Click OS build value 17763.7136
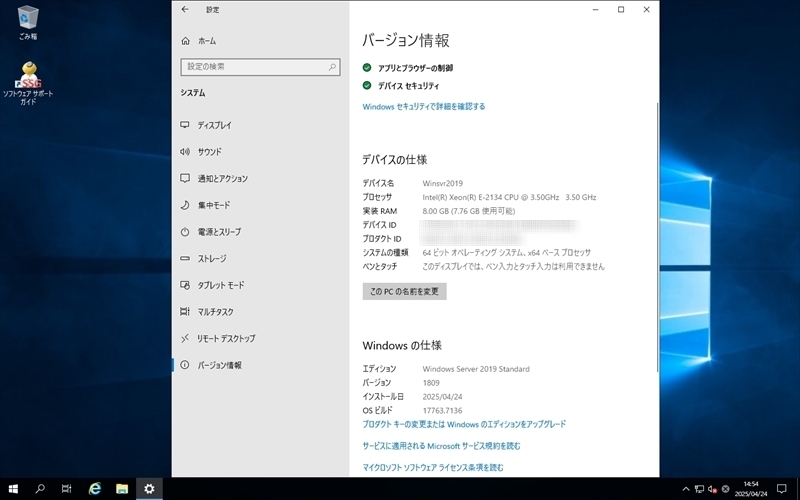Image resolution: width=800 pixels, height=500 pixels. tap(442, 410)
